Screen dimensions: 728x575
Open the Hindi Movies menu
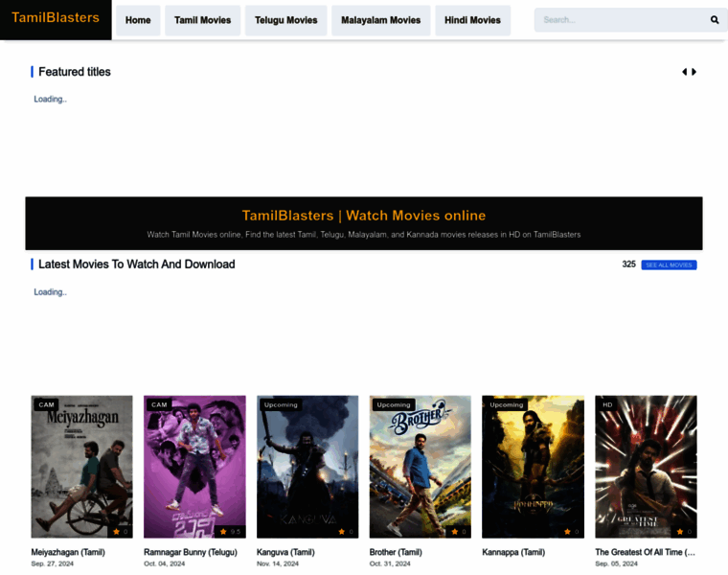472,20
